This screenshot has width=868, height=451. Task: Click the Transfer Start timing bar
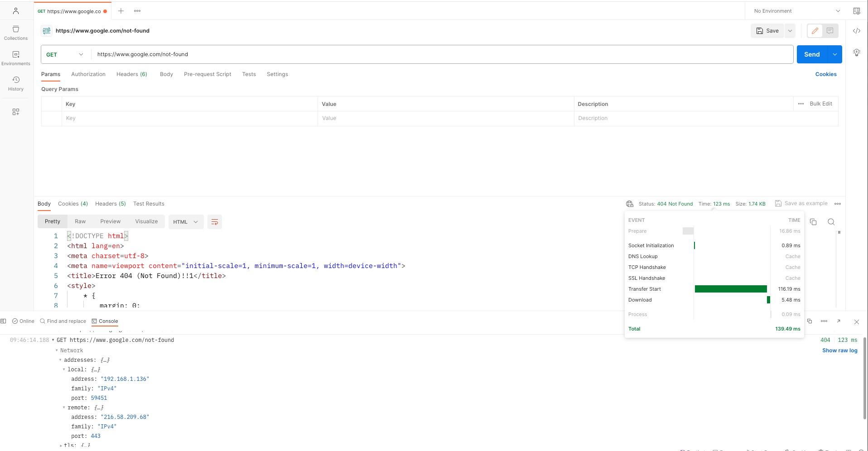[x=731, y=289]
